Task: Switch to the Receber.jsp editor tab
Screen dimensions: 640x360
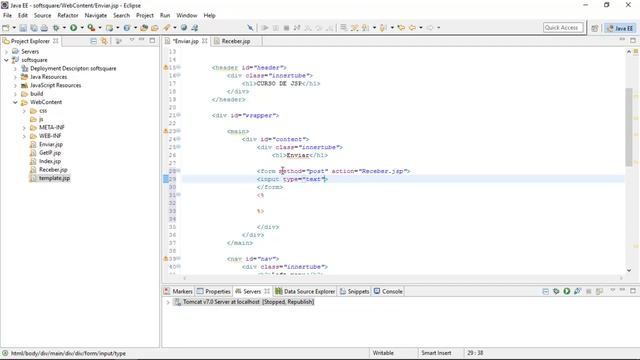Action: [x=236, y=41]
